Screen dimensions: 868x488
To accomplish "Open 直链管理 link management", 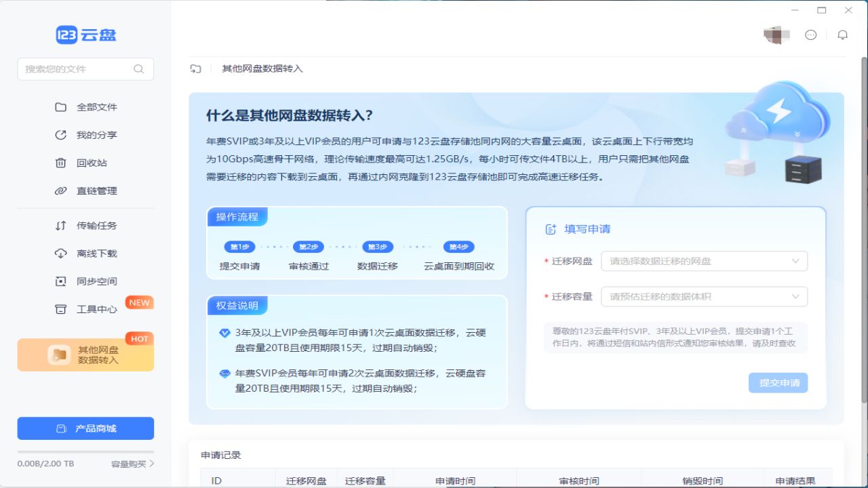I will (98, 190).
